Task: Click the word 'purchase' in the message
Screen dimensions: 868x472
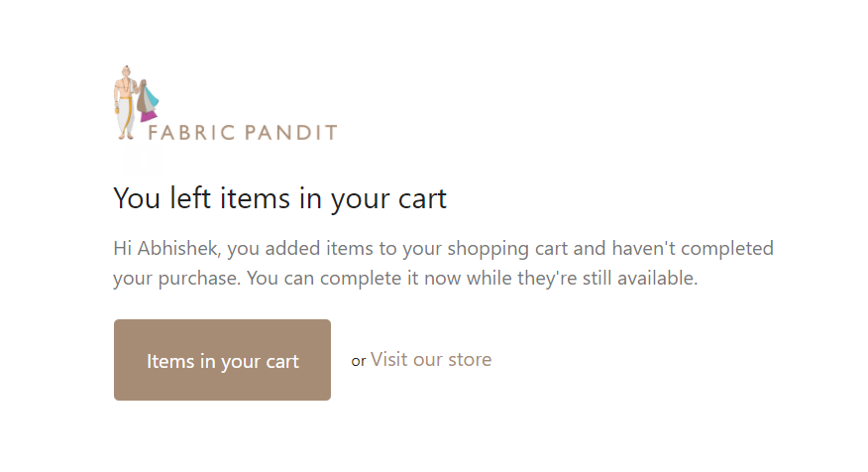Action: [199, 278]
